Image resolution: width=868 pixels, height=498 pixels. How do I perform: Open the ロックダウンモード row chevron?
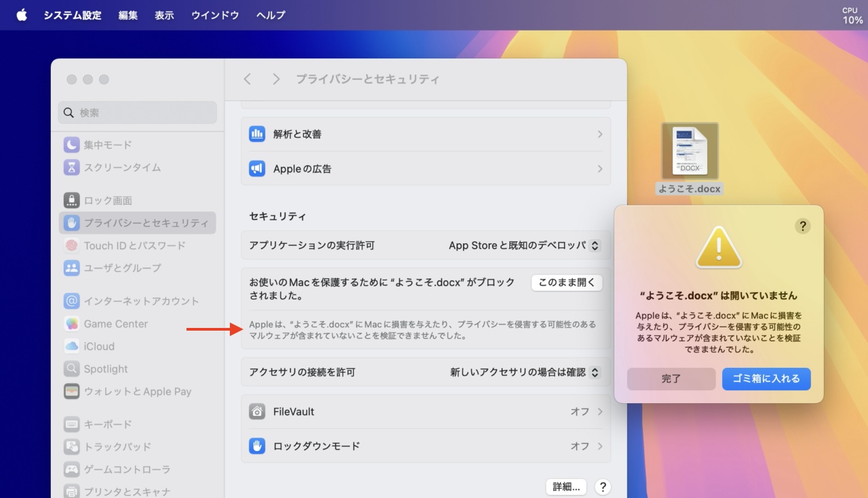coord(599,446)
